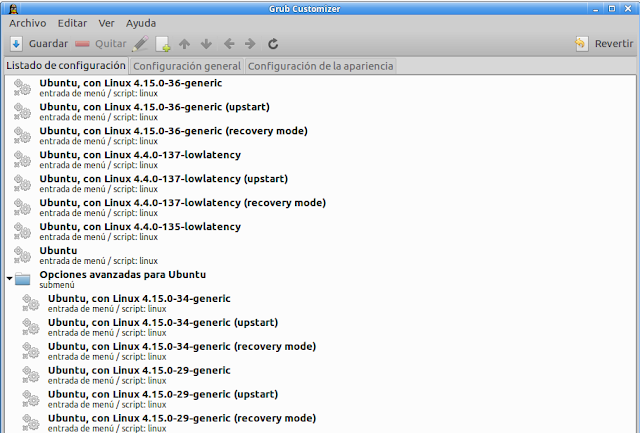Image resolution: width=640 pixels, height=433 pixels.
Task: Click the Grub Customizer penguin title icon
Action: (x=13, y=9)
